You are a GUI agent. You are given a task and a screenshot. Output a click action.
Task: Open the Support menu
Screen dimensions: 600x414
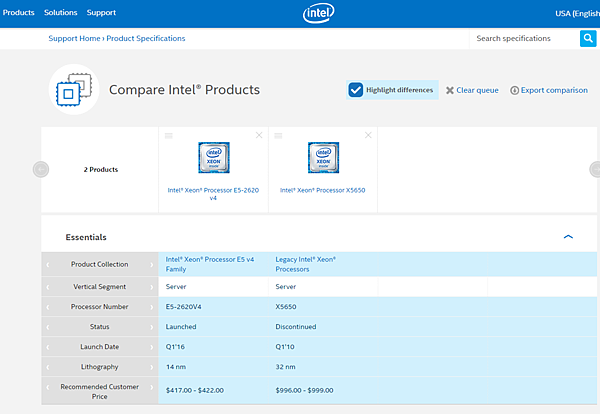point(101,13)
